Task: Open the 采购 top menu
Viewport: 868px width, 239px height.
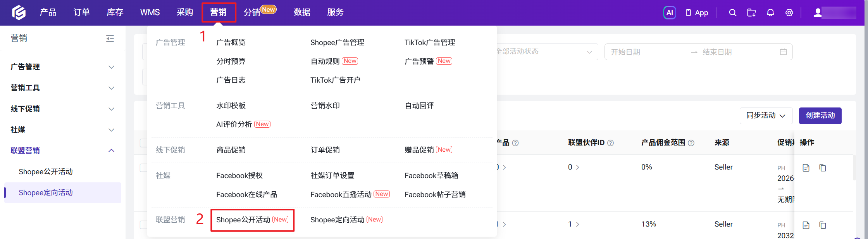Action: (185, 12)
